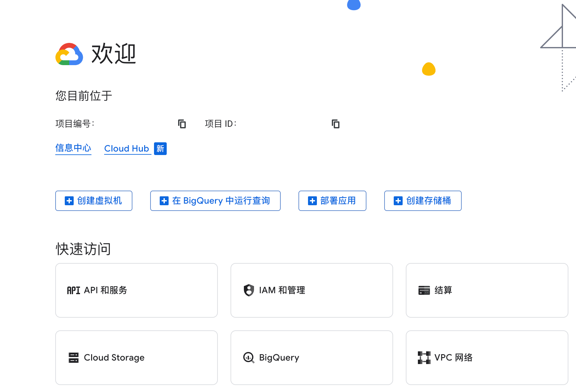The width and height of the screenshot is (576, 392).
Task: Click the 快速访问 heading
Action: coord(83,249)
